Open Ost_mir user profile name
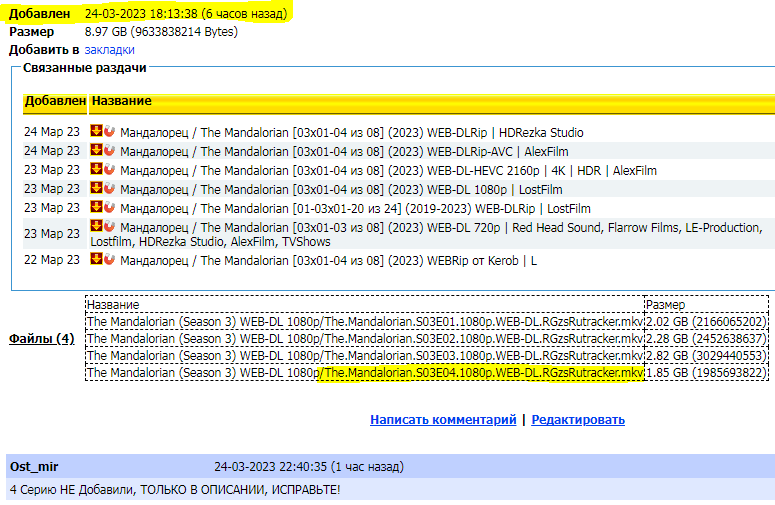The height and width of the screenshot is (505, 775). coord(34,466)
